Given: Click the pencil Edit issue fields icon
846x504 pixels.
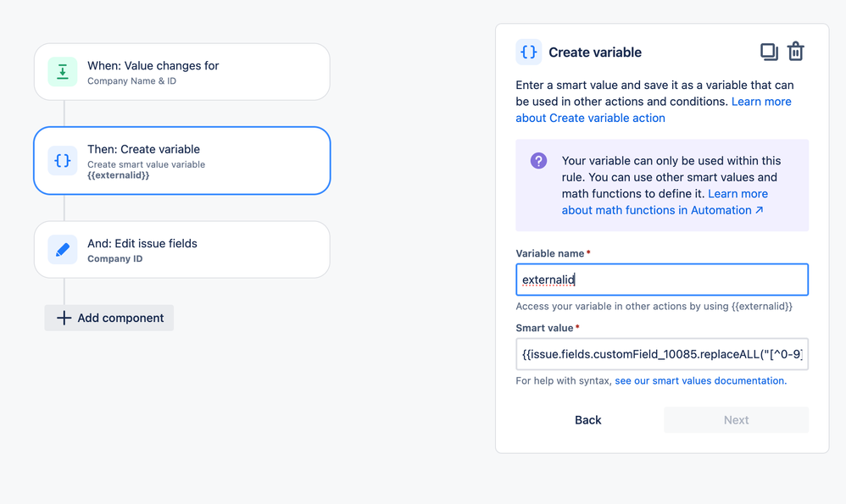Looking at the screenshot, I should click(x=63, y=250).
